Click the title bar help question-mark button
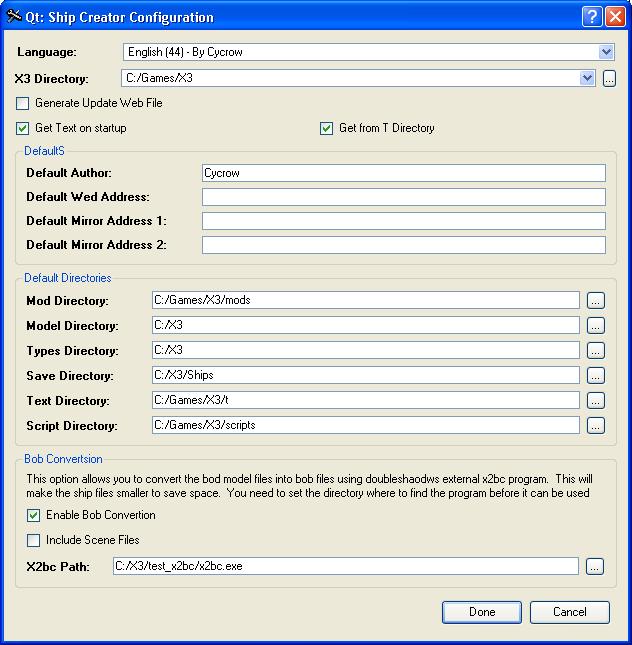632x645 pixels. tap(592, 16)
